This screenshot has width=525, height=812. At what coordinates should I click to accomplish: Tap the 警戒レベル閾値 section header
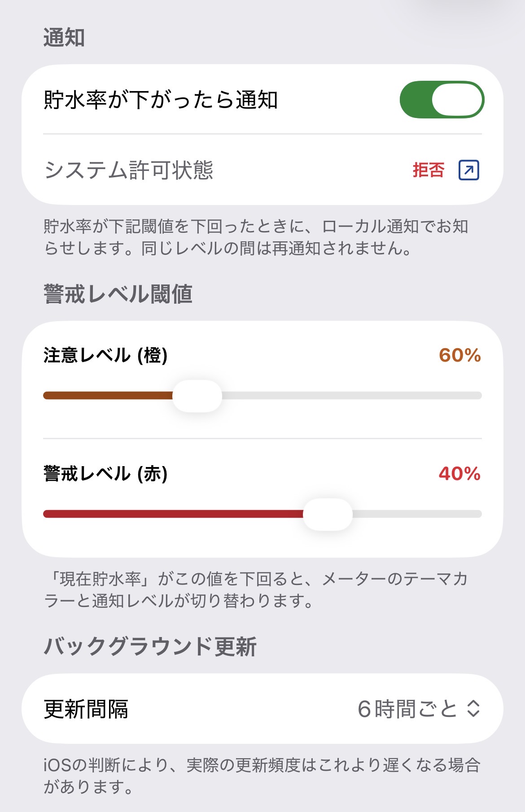118,294
